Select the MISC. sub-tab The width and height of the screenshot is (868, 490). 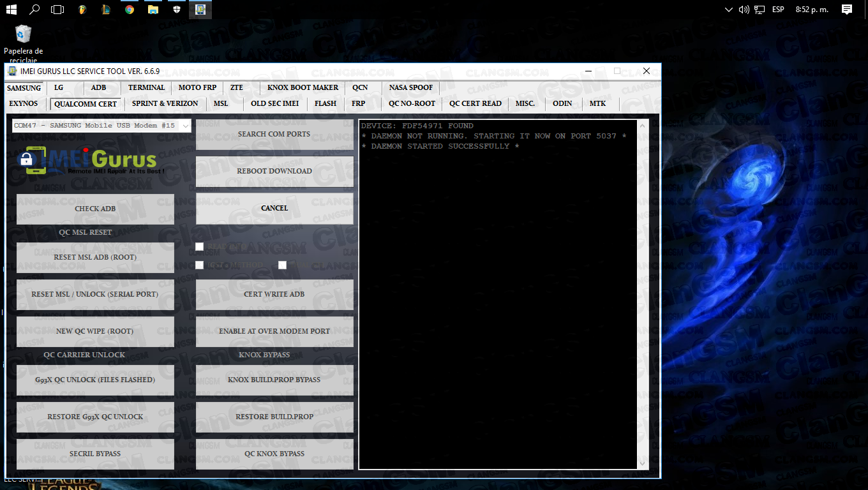(525, 103)
